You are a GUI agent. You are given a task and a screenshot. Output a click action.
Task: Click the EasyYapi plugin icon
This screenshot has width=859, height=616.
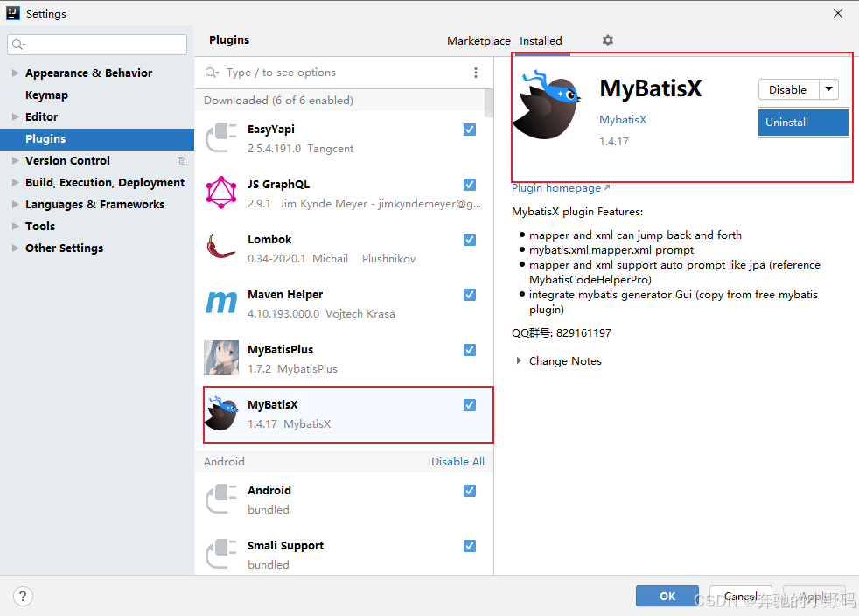[x=220, y=137]
